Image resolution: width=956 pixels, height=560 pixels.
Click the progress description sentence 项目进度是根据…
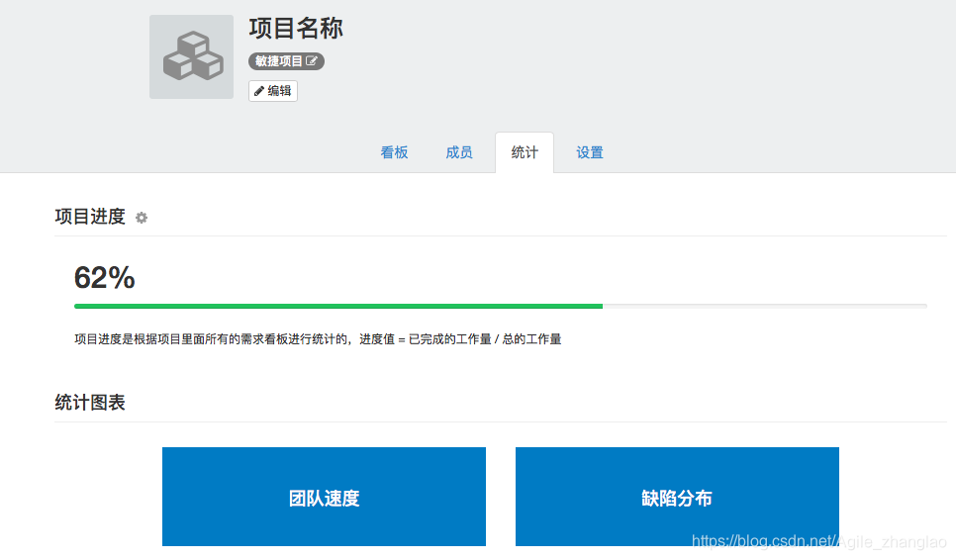point(318,339)
